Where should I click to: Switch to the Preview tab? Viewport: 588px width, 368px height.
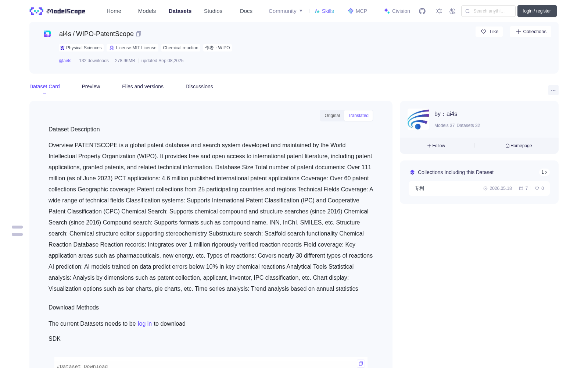point(91,86)
